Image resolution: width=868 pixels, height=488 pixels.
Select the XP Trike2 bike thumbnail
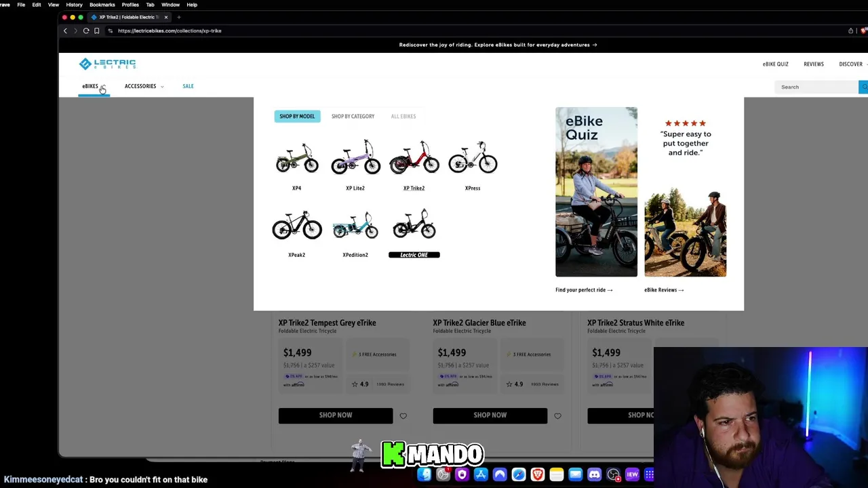[x=414, y=158]
